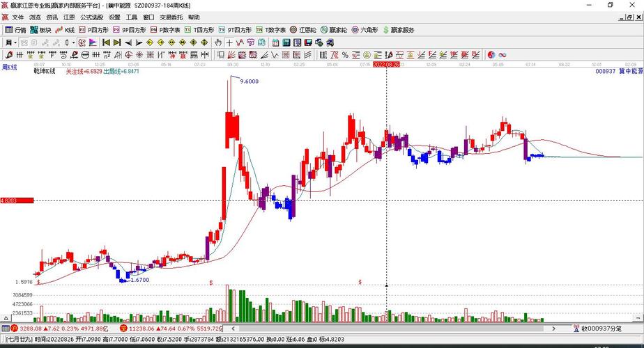644x348 pixels.
Task: Open the 赢家轮 wheel tool
Action: coord(334,30)
